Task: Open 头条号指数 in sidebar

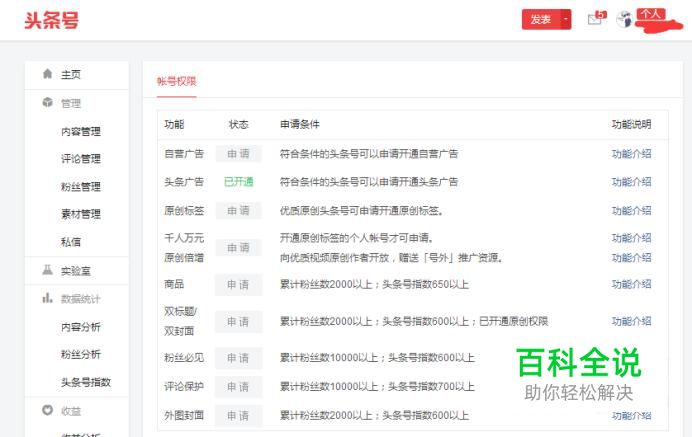Action: click(86, 382)
